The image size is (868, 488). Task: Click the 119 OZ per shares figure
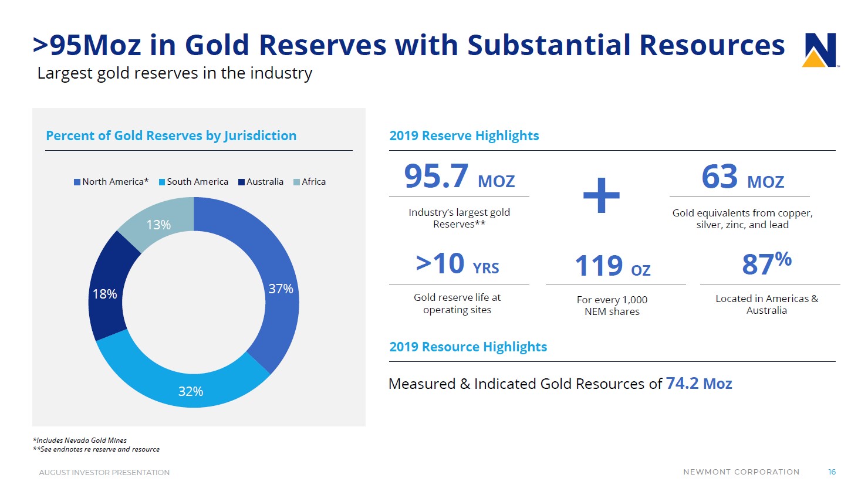pos(612,266)
